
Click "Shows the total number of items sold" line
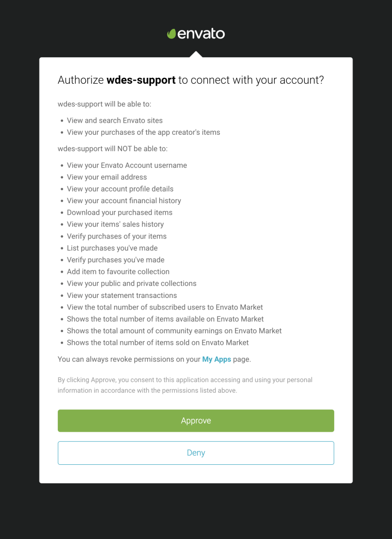coord(158,343)
